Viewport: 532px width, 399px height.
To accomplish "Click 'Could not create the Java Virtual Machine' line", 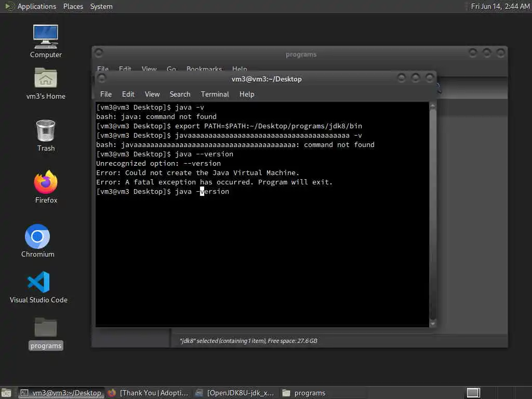I will (197, 172).
